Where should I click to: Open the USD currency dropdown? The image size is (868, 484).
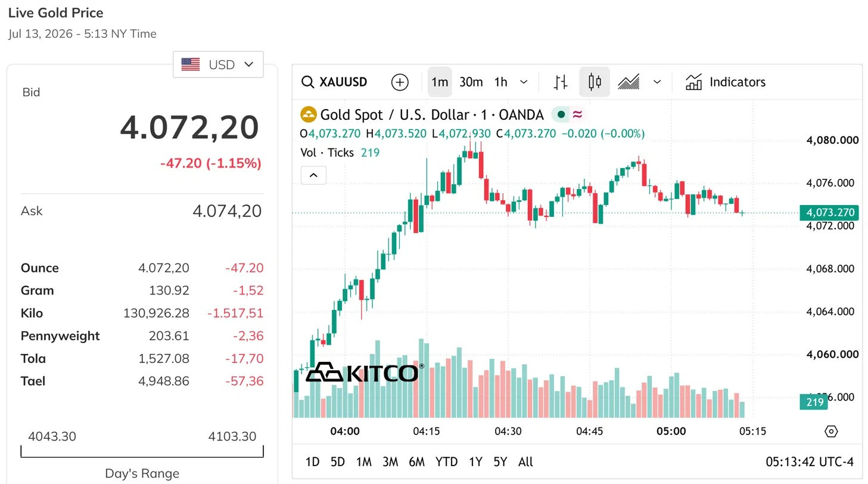pyautogui.click(x=218, y=64)
